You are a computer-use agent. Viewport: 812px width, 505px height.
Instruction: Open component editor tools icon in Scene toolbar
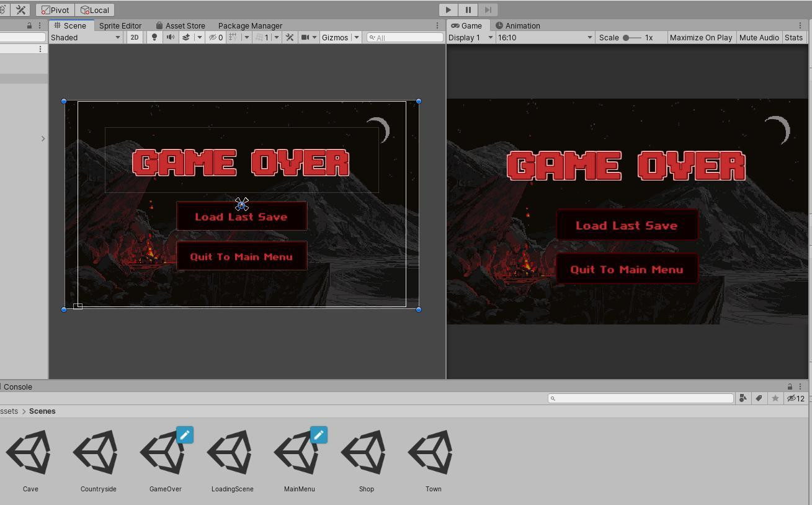pyautogui.click(x=290, y=37)
